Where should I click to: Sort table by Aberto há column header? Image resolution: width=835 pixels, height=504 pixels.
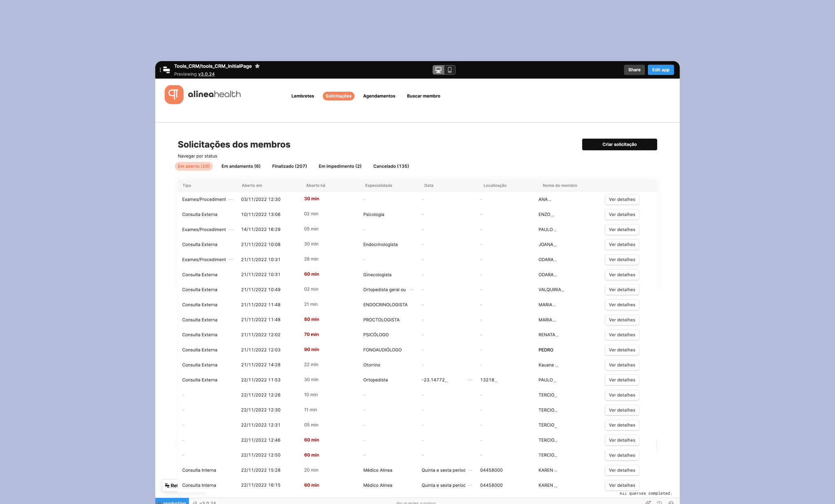tap(315, 185)
